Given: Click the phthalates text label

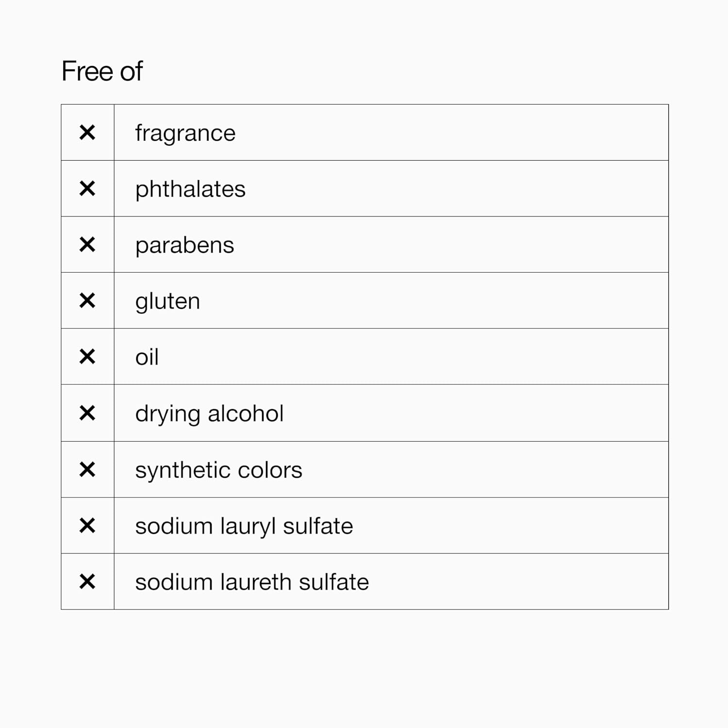Looking at the screenshot, I should [190, 189].
